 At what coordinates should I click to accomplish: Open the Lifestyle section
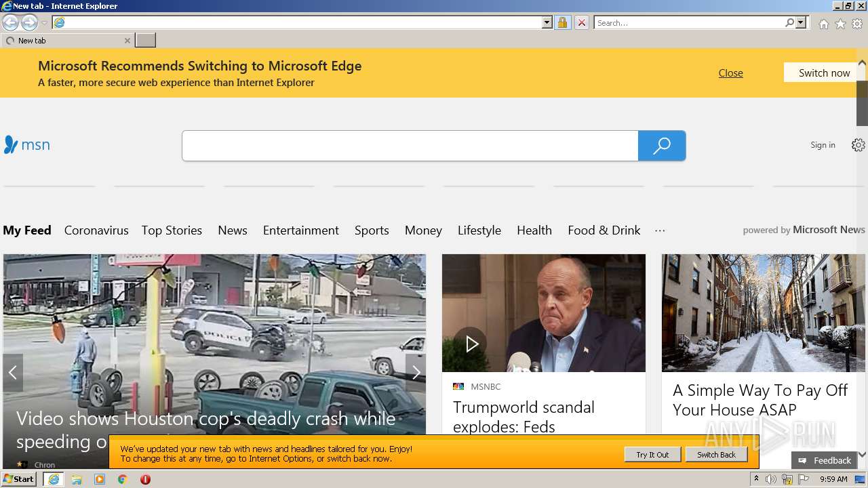pyautogui.click(x=479, y=230)
